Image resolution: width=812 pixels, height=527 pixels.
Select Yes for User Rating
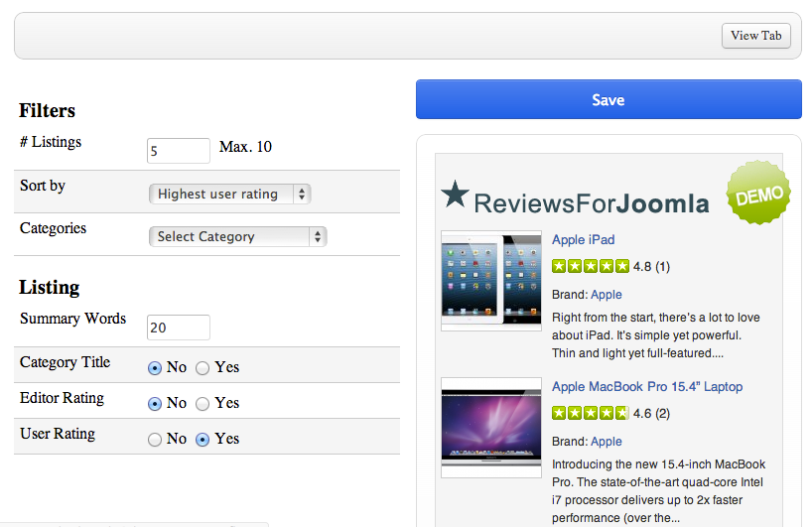click(x=203, y=440)
